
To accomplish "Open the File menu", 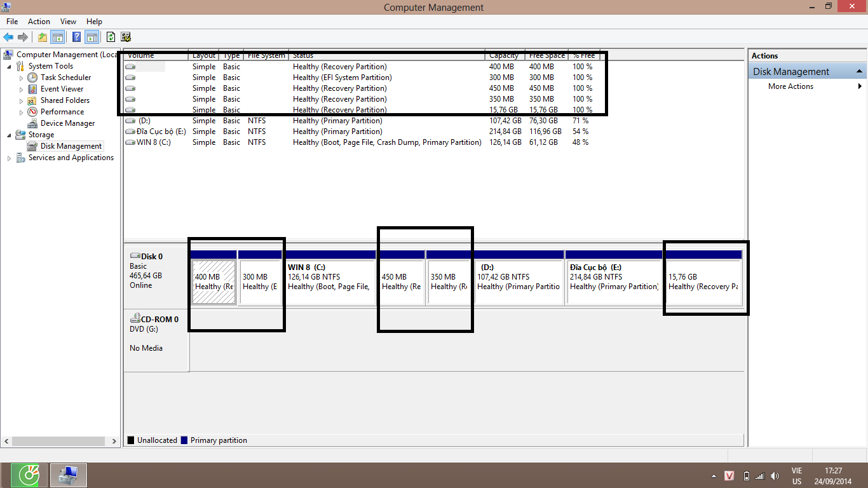I will coord(12,22).
